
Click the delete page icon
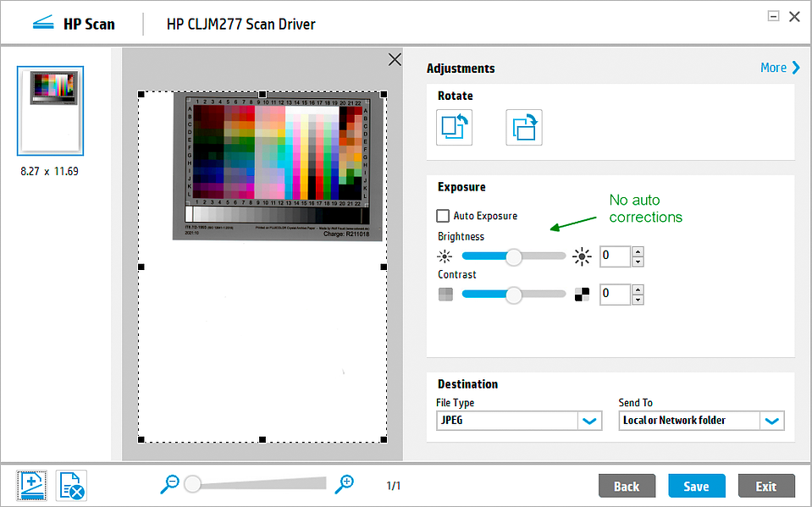point(71,486)
